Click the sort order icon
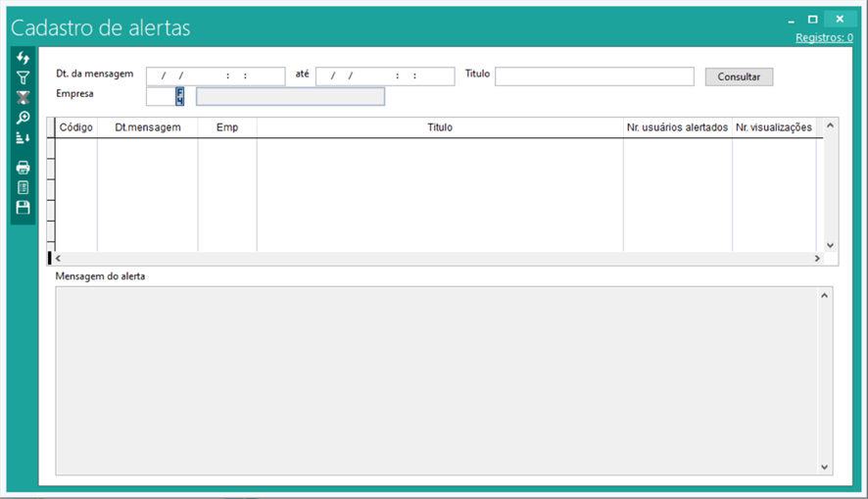Image resolution: width=868 pixels, height=499 pixels. coord(24,138)
